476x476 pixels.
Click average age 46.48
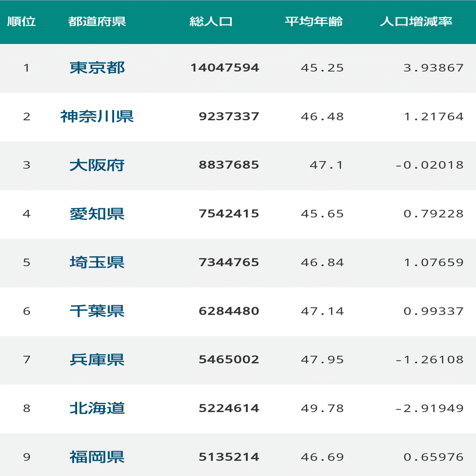click(322, 116)
